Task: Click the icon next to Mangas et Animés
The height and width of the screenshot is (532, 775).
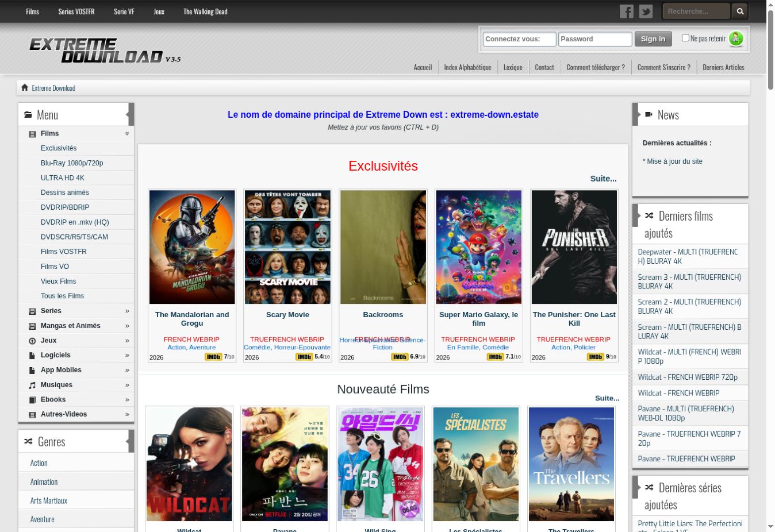Action: click(32, 326)
